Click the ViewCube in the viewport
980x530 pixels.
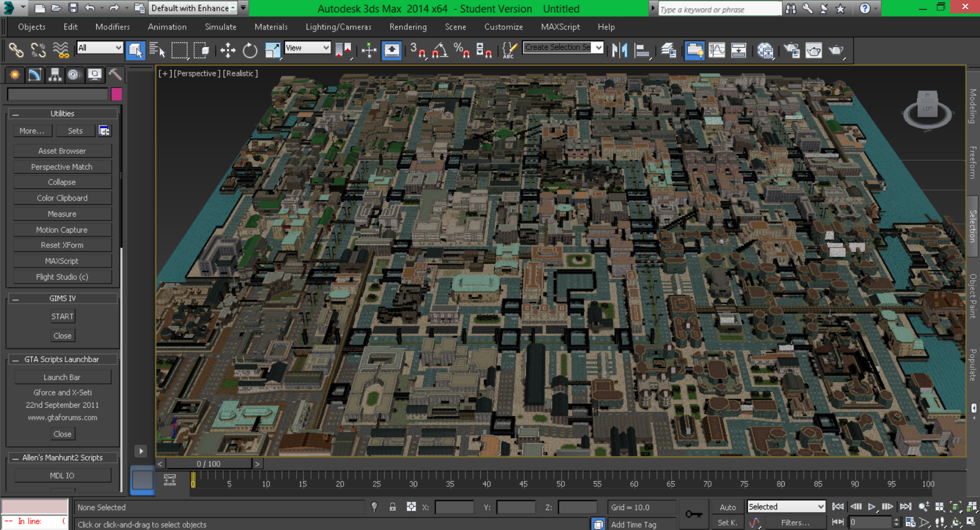[927, 109]
